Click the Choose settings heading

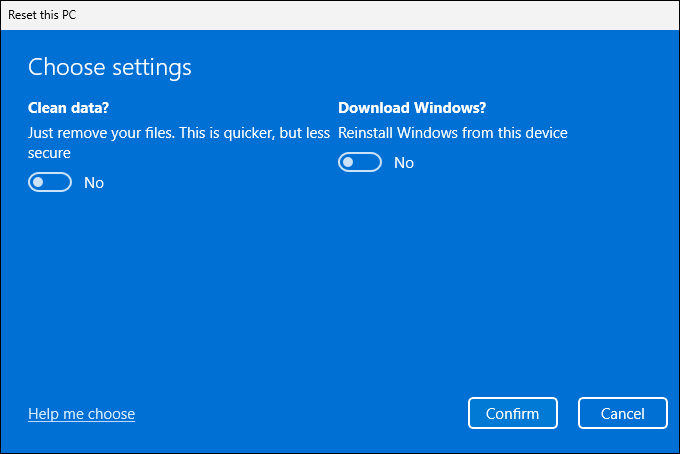(109, 67)
